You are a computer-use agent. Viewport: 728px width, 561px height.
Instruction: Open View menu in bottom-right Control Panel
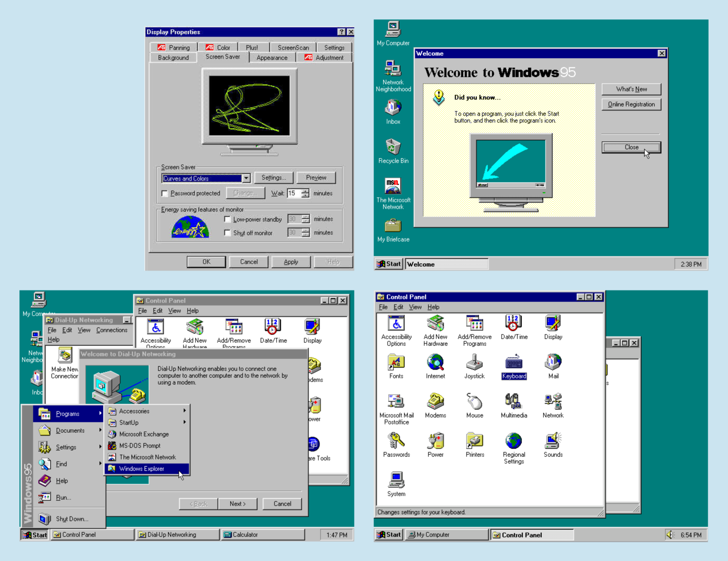415,307
